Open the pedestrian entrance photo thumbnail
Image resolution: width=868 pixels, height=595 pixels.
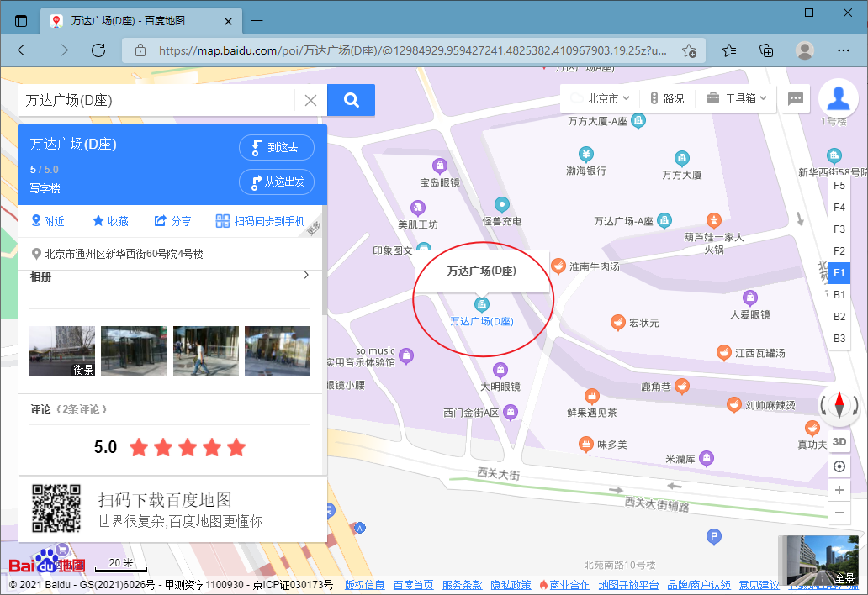[x=206, y=351]
